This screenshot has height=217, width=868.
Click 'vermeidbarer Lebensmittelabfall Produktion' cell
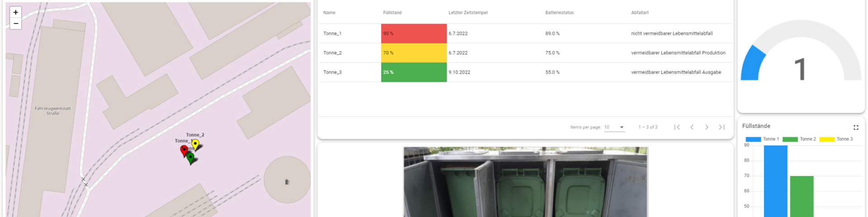tap(678, 53)
